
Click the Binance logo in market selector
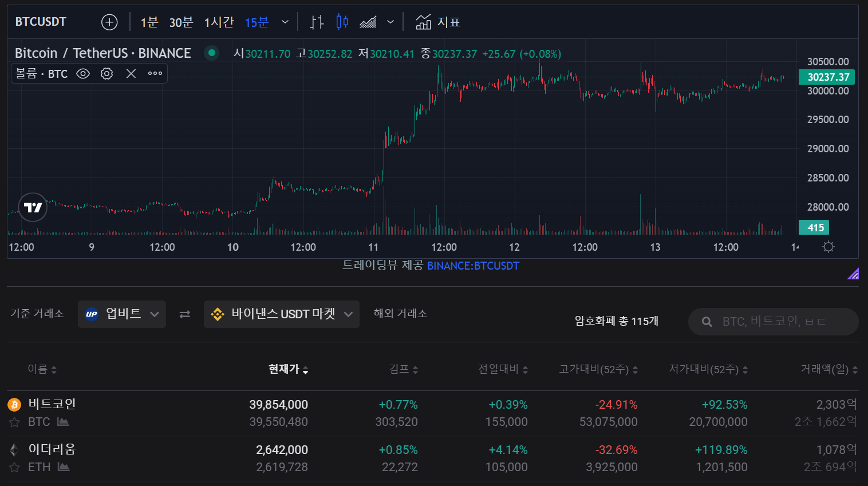click(x=218, y=314)
